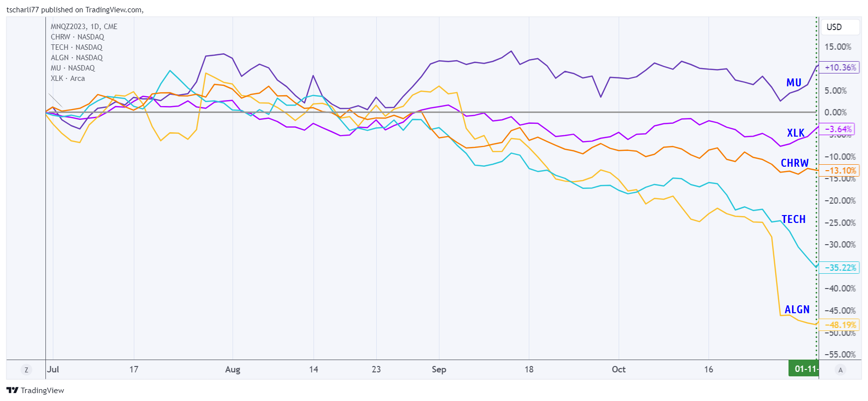Viewport: 868px width, 401px height.
Task: Click the Z timezone button at bottom left
Action: point(26,369)
